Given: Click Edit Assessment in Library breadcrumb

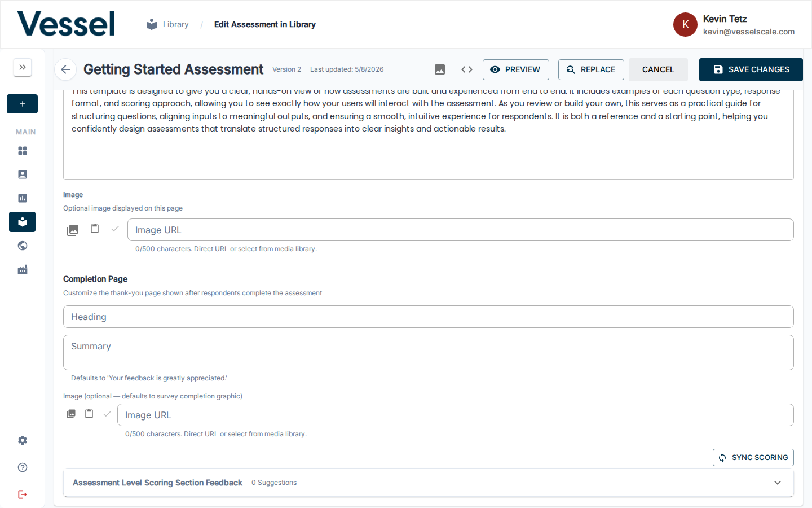Looking at the screenshot, I should click(265, 24).
